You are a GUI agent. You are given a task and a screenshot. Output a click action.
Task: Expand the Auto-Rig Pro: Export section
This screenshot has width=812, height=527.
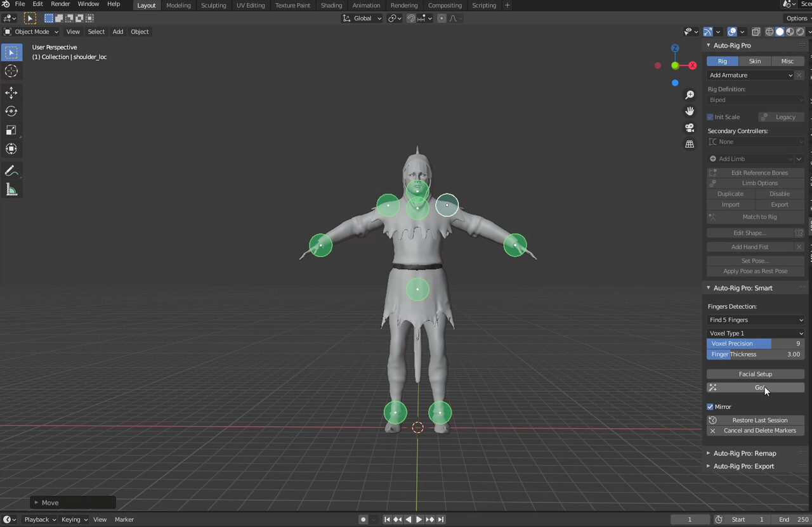click(743, 466)
